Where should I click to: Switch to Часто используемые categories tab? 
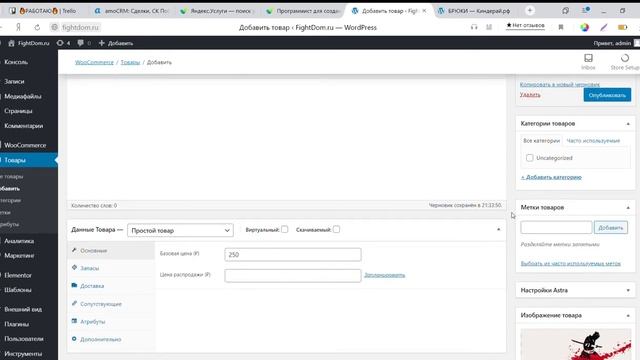pyautogui.click(x=593, y=140)
